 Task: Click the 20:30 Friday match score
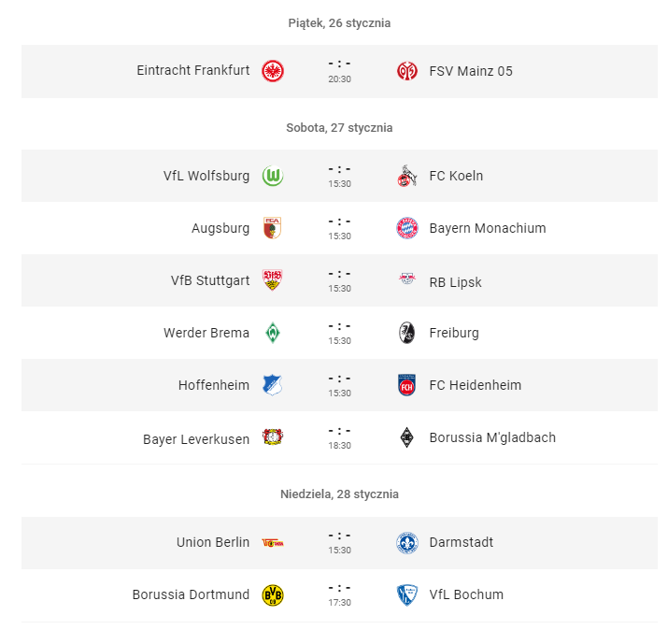tap(339, 64)
